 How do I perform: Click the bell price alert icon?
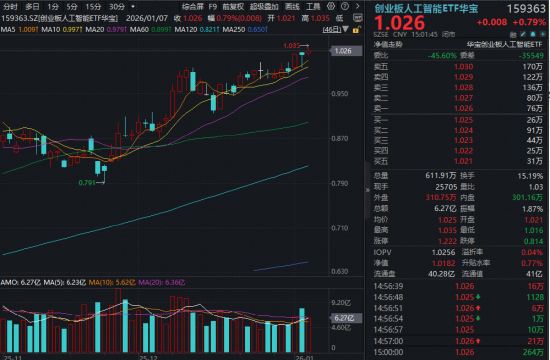(x=533, y=34)
